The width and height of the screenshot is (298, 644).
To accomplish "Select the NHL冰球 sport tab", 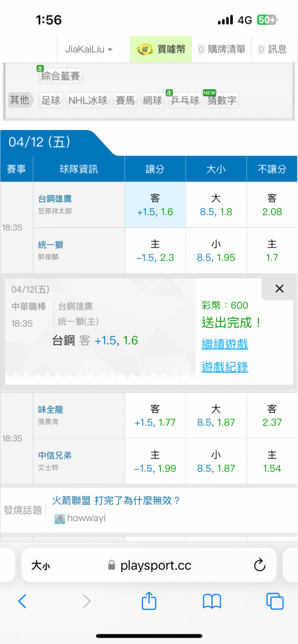I will coord(88,100).
